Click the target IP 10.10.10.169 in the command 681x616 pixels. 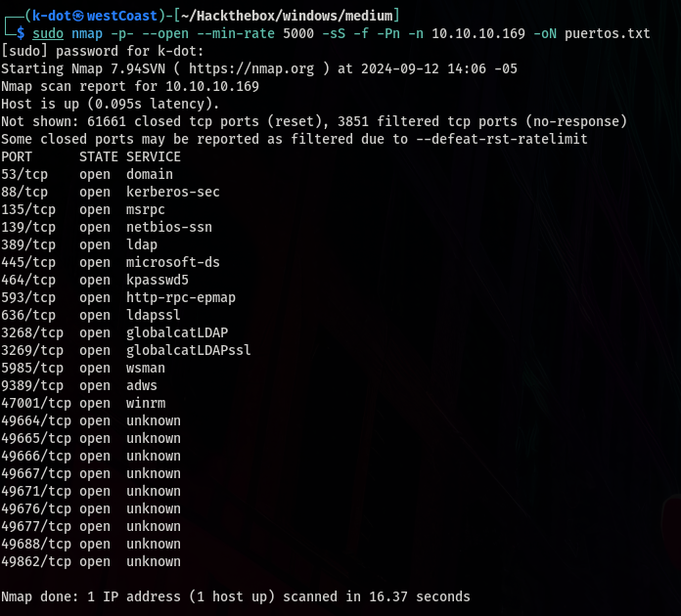[478, 34]
